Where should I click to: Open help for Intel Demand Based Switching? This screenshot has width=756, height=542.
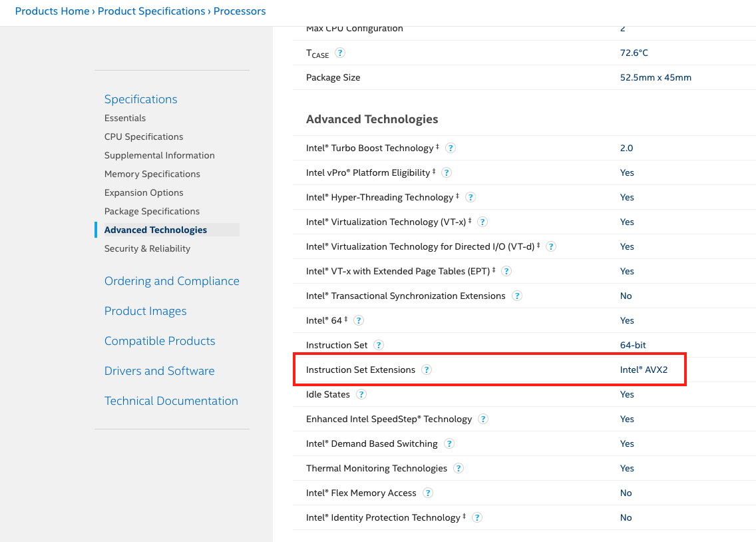pos(449,443)
